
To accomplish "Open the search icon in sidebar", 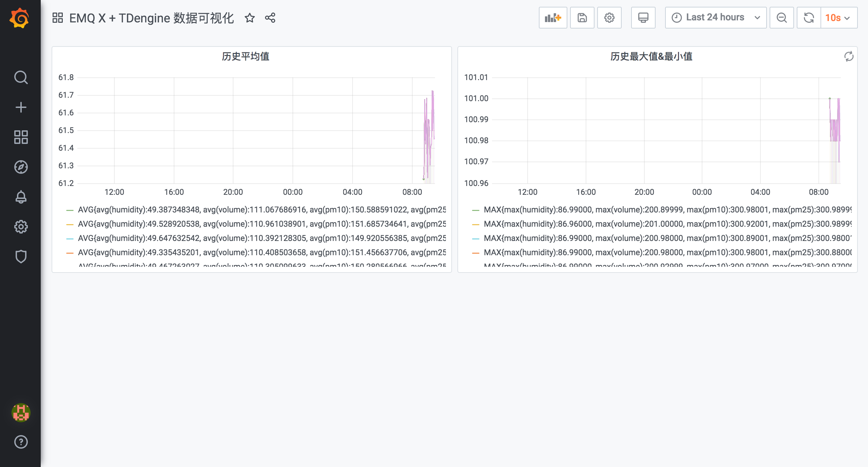I will tap(21, 77).
